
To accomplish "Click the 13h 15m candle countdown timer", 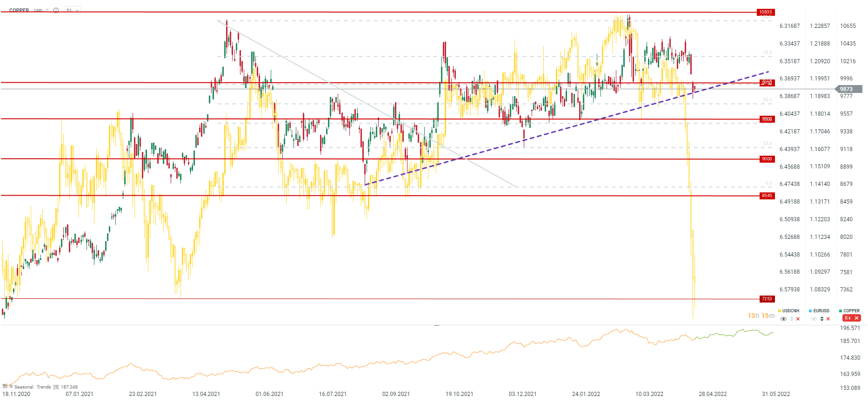I will (761, 316).
